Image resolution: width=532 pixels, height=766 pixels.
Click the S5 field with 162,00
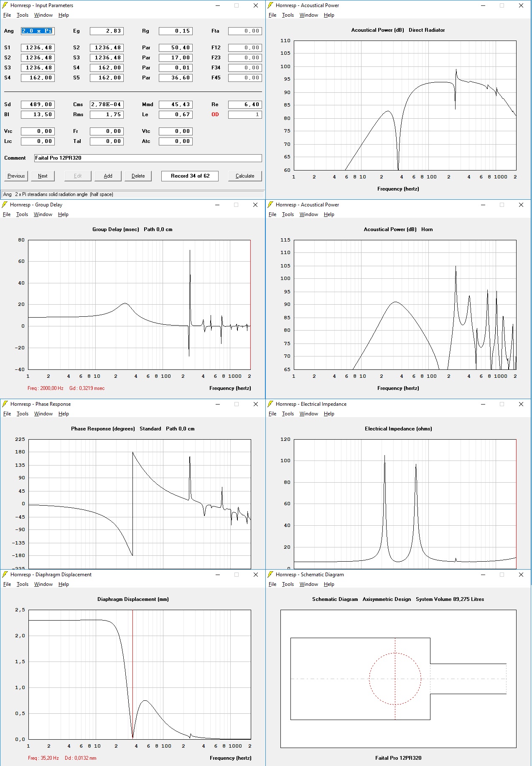(x=107, y=78)
